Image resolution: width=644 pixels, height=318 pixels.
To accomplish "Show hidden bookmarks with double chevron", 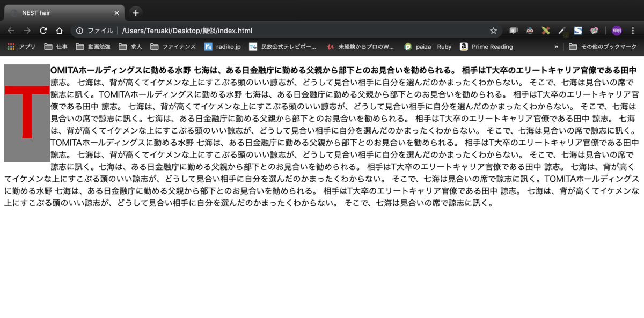I will coord(557,47).
